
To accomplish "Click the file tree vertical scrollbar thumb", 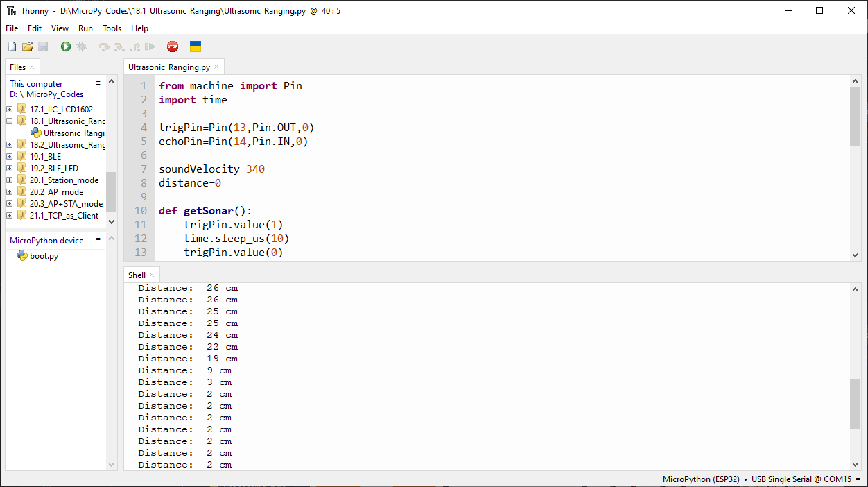I will coord(111,192).
